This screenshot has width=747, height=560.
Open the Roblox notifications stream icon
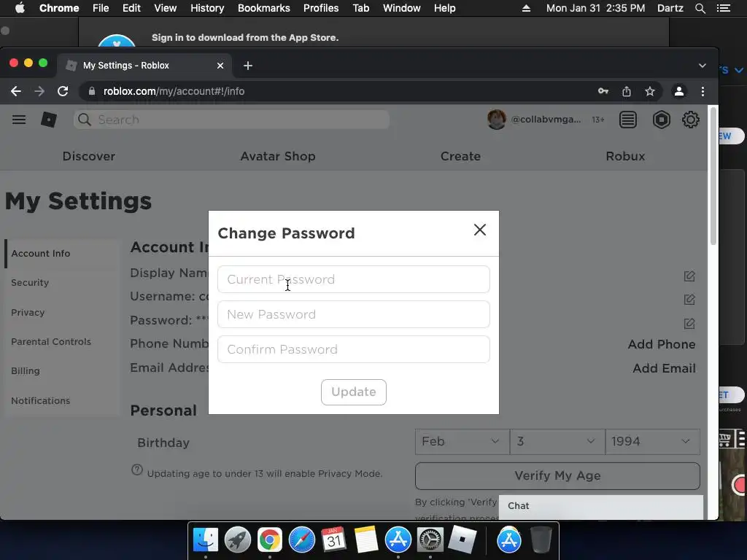point(628,120)
